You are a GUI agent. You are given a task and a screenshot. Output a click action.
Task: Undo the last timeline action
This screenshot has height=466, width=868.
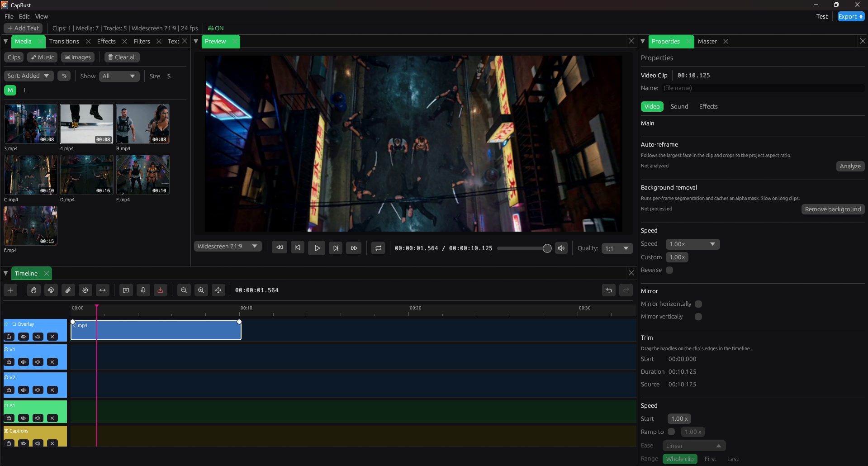[609, 290]
